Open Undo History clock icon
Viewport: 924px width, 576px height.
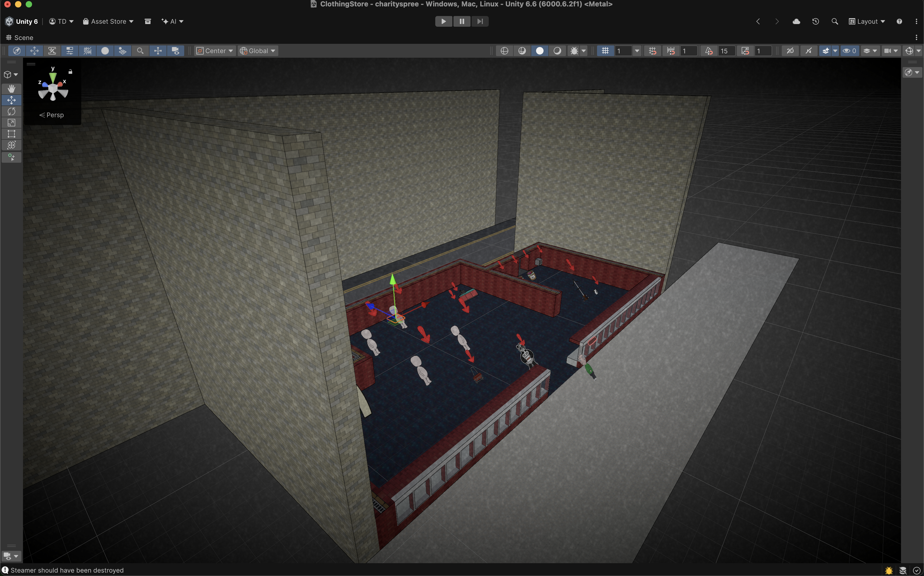(815, 21)
